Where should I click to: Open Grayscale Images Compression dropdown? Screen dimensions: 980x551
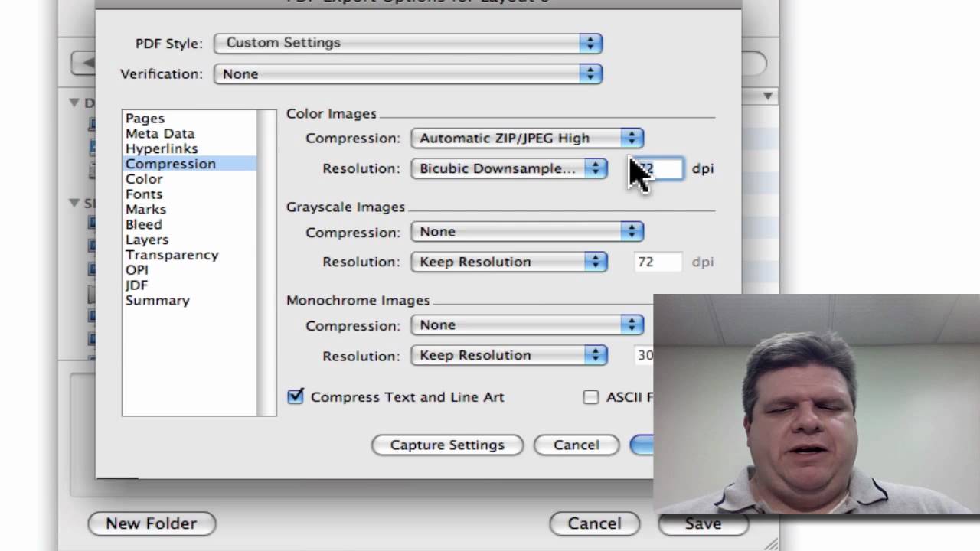[x=528, y=231]
